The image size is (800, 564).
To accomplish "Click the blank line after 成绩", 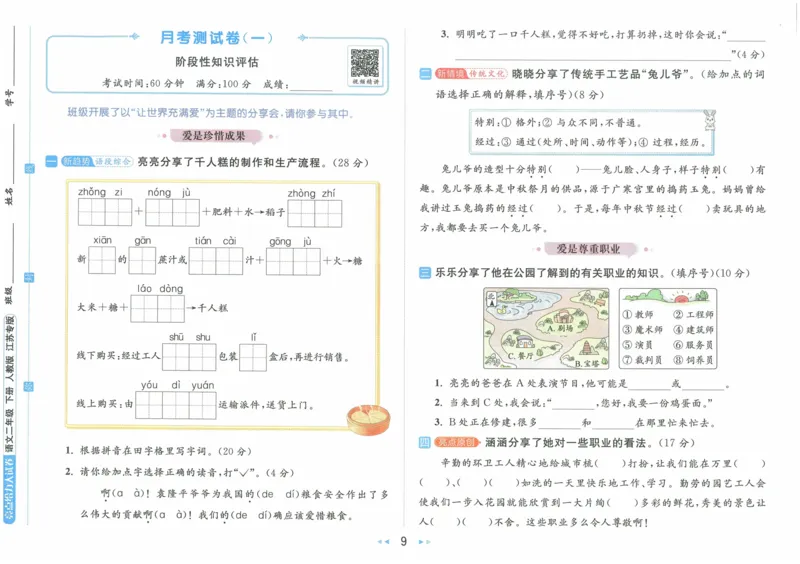I will click(x=311, y=87).
